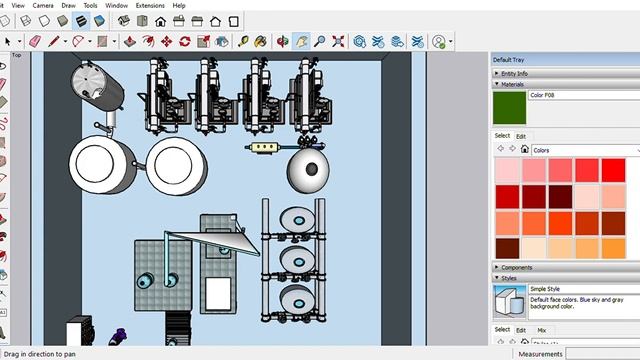
Task: Switch to Materials Edit tab
Action: [521, 136]
